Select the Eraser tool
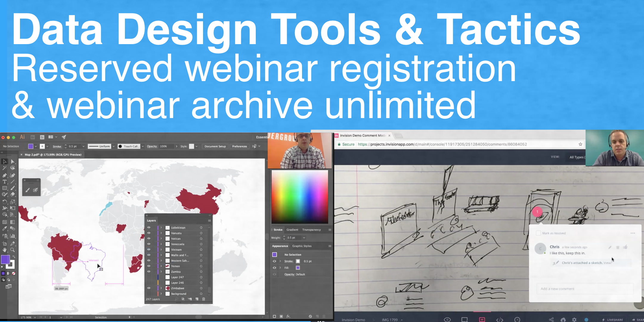Viewport: 644px width, 322px height. click(13, 194)
